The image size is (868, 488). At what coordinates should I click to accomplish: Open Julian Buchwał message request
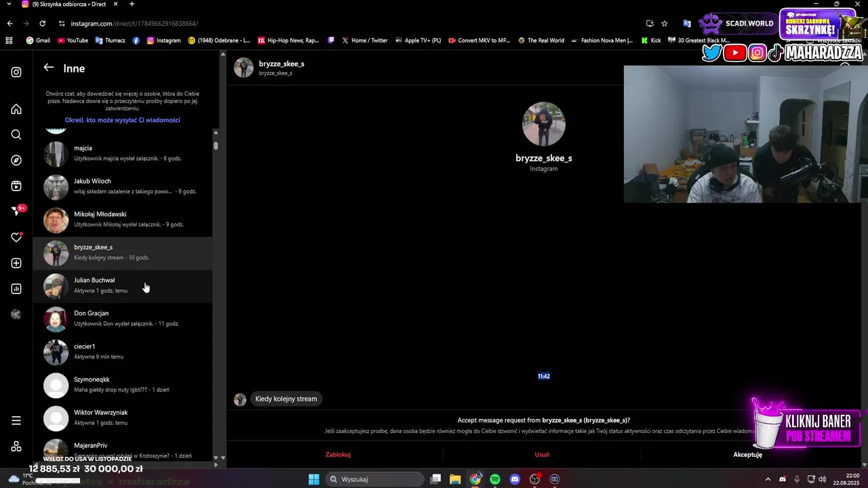click(123, 285)
